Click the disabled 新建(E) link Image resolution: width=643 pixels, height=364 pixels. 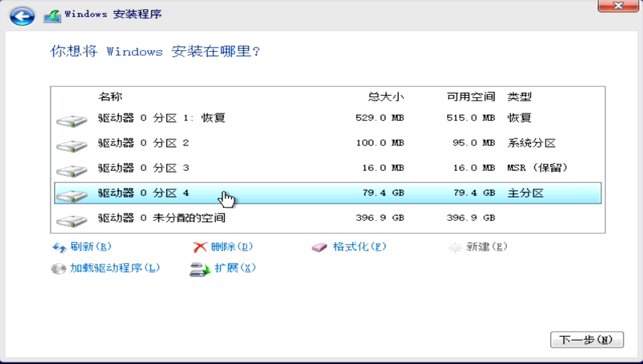[487, 246]
